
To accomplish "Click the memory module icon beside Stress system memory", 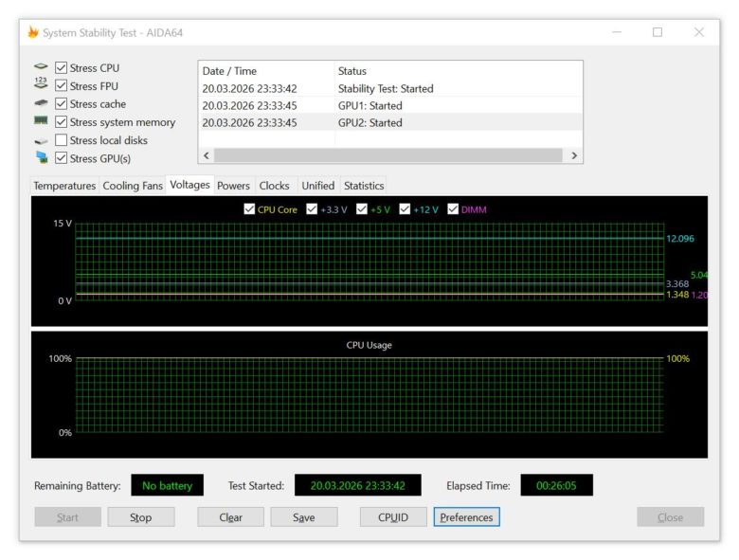I will click(x=41, y=120).
